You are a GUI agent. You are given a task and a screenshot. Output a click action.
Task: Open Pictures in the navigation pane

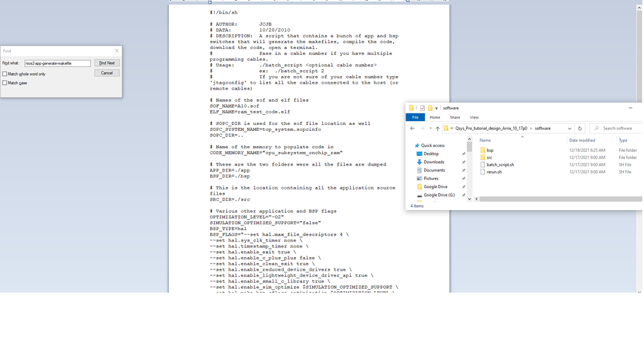coord(431,178)
